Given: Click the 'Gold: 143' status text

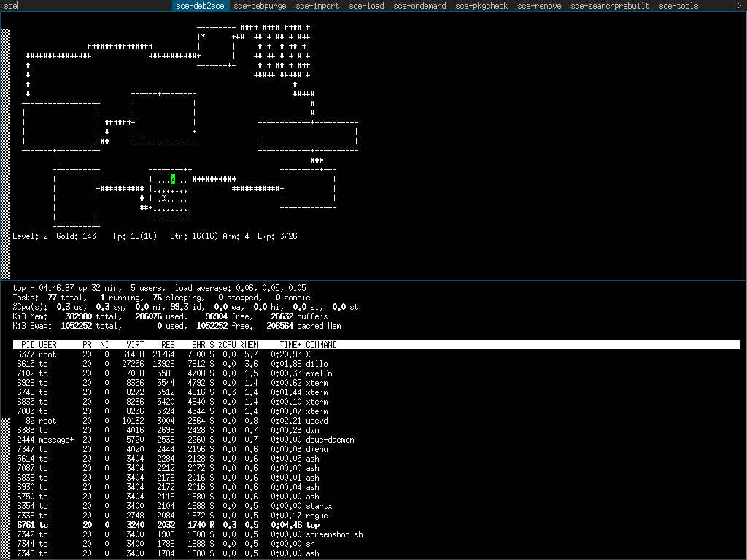Looking at the screenshot, I should point(76,236).
